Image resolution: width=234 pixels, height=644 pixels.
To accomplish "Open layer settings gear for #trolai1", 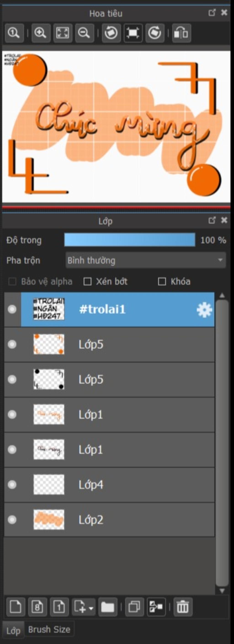I will point(204,310).
